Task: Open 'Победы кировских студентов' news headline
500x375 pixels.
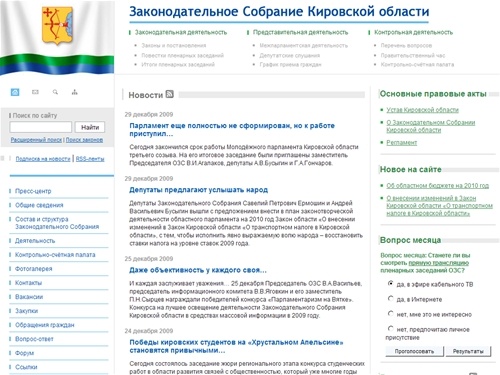Action: [236, 346]
